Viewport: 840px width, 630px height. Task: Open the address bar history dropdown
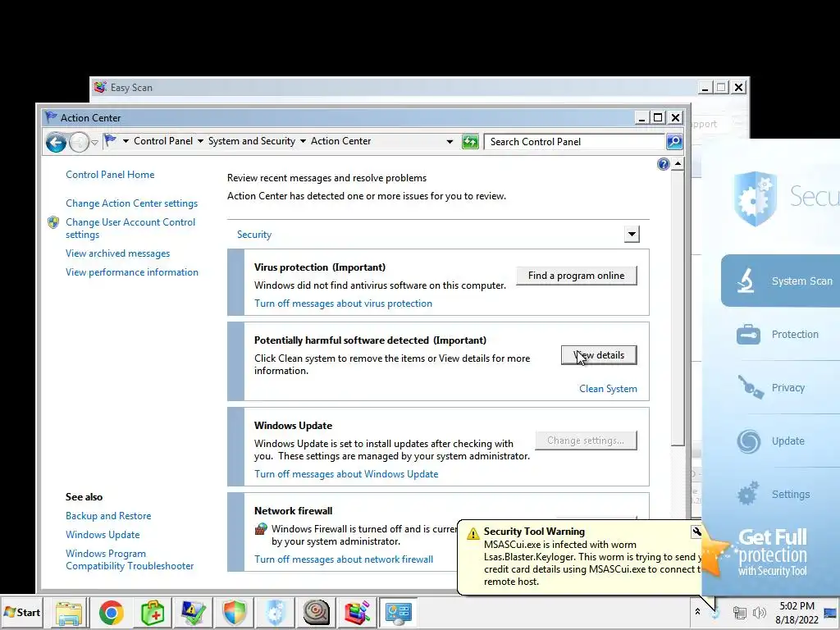pos(450,141)
